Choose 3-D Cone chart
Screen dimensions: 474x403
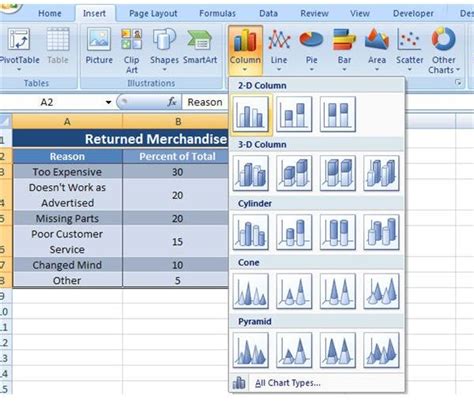(x=381, y=291)
